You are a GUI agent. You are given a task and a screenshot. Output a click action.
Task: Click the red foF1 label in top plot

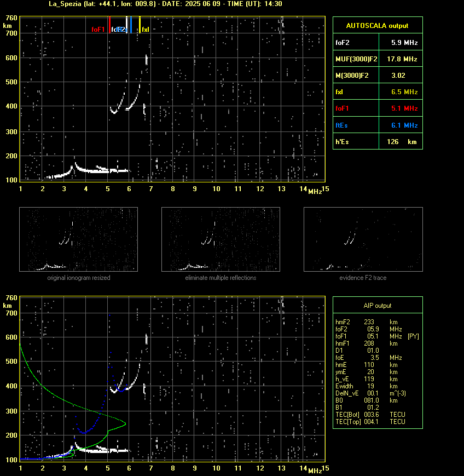tap(98, 30)
